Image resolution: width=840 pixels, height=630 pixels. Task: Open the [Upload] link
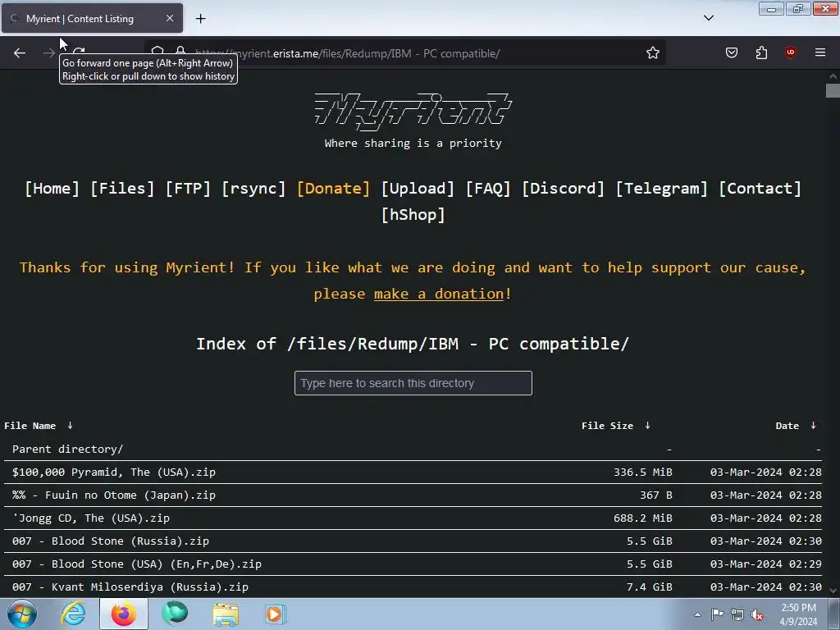(418, 189)
